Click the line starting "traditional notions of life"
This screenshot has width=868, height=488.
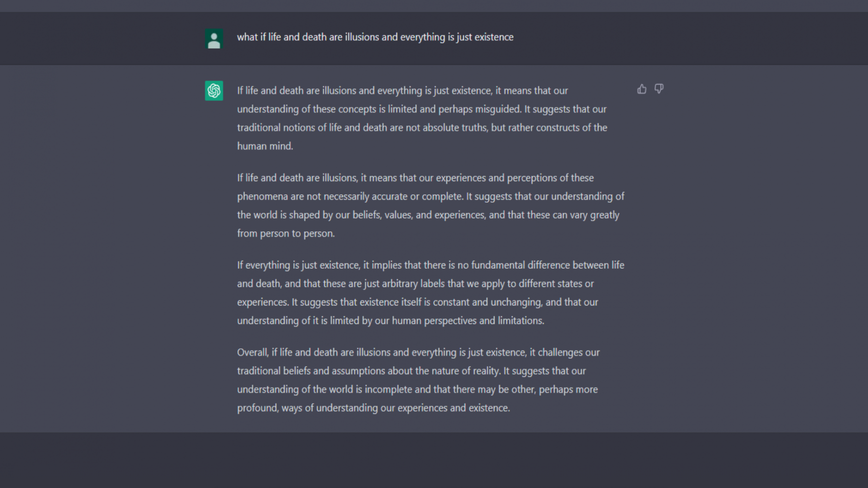coord(422,128)
